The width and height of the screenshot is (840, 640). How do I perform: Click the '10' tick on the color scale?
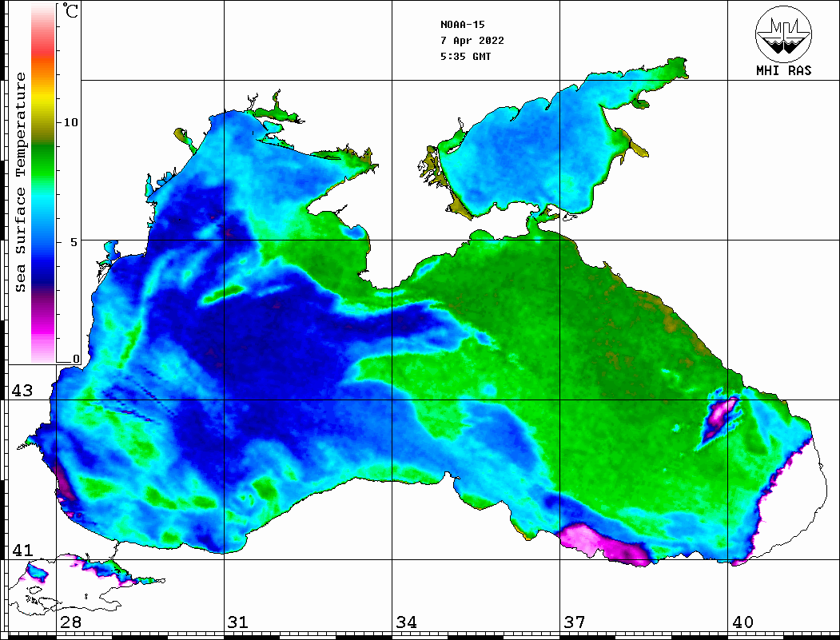tap(70, 122)
